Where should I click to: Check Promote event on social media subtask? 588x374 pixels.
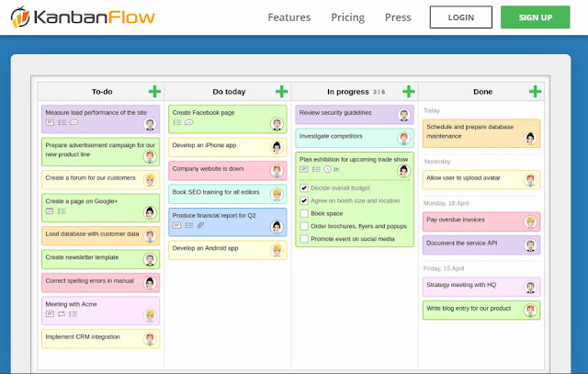[304, 239]
